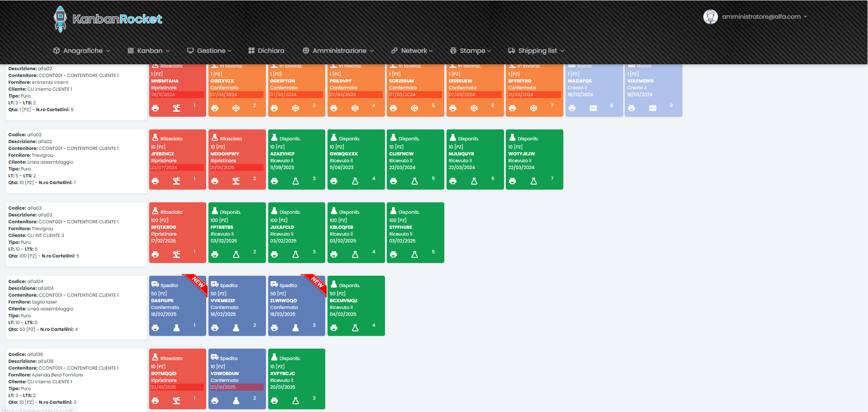Click the user avatar picture
Viewport: 868px width, 412px height.
click(x=710, y=17)
